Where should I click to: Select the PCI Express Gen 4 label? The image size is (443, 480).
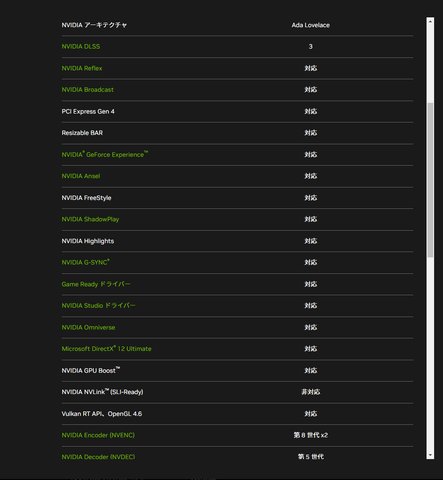click(x=88, y=111)
